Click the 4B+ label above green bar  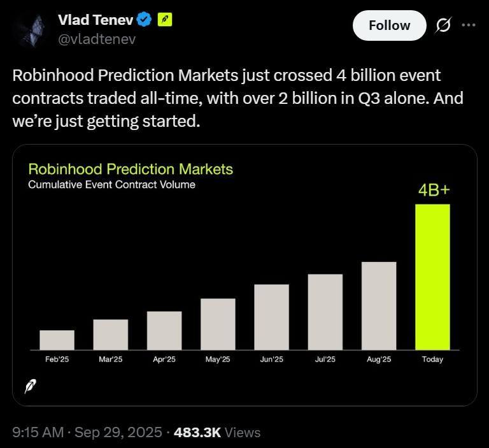[x=432, y=191]
